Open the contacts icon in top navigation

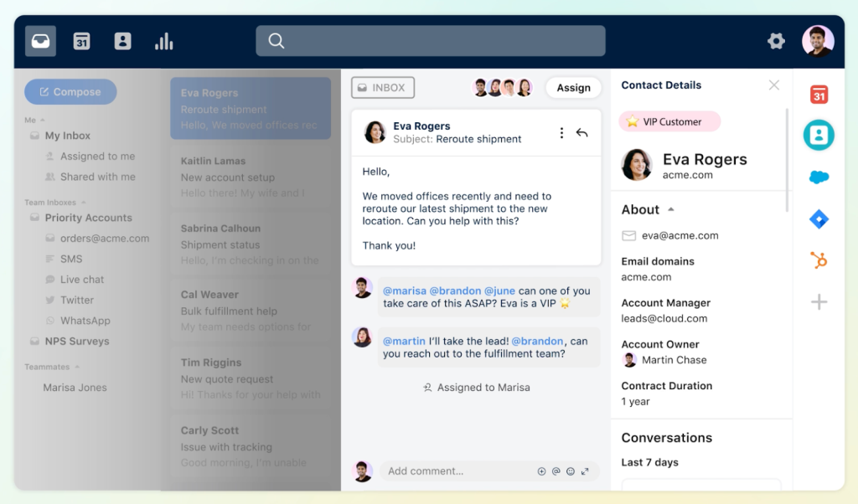pyautogui.click(x=123, y=41)
